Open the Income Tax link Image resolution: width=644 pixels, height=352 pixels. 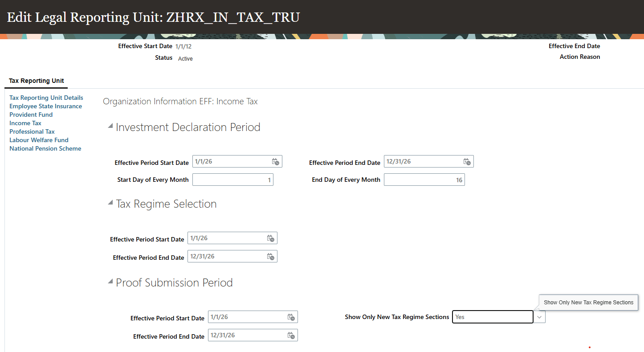click(x=25, y=123)
